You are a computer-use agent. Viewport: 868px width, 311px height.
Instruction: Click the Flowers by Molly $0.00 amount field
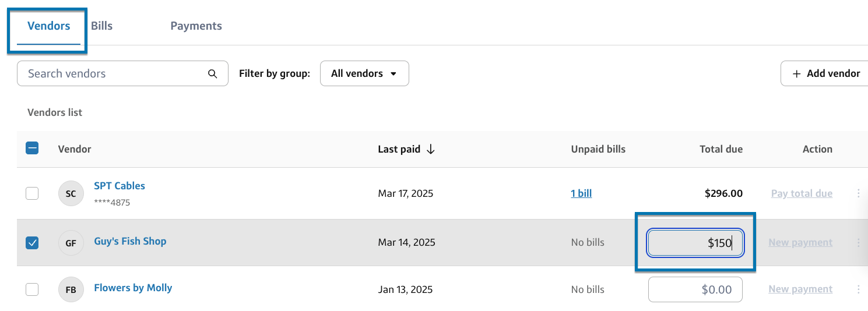tap(695, 289)
